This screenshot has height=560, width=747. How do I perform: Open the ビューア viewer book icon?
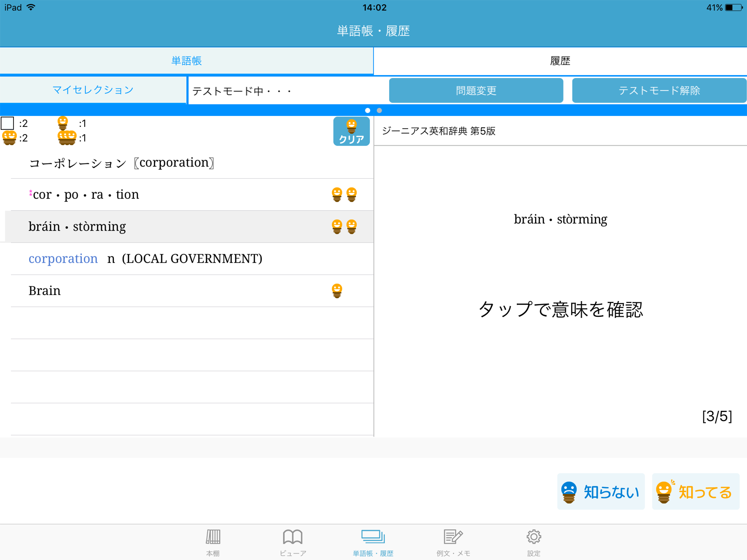[x=293, y=537]
